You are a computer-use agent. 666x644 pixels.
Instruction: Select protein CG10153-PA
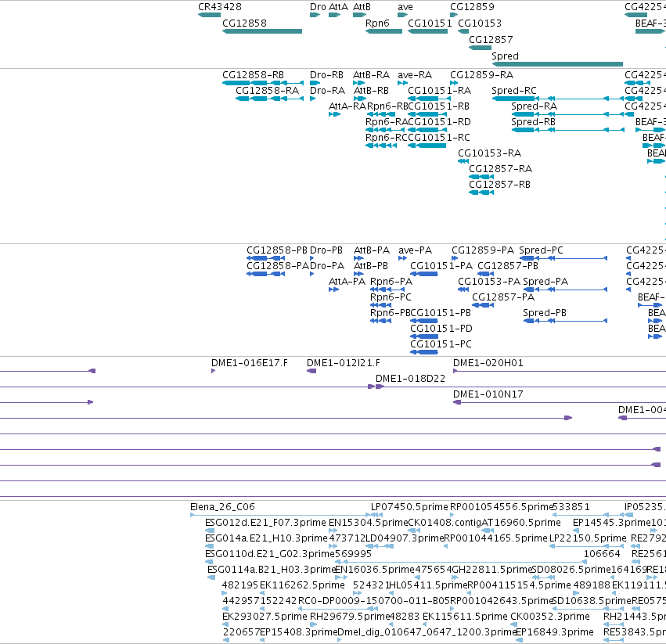click(x=489, y=282)
